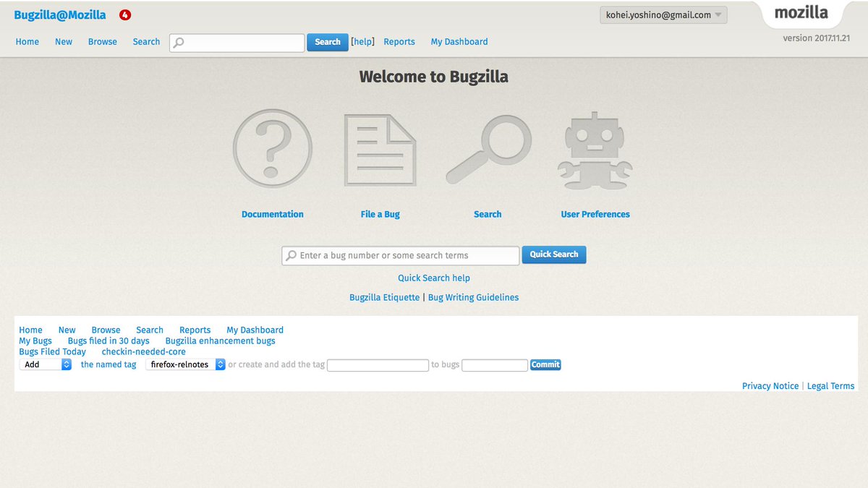Screen dimensions: 868x488
Task: Click the named tag link
Action: 109,364
